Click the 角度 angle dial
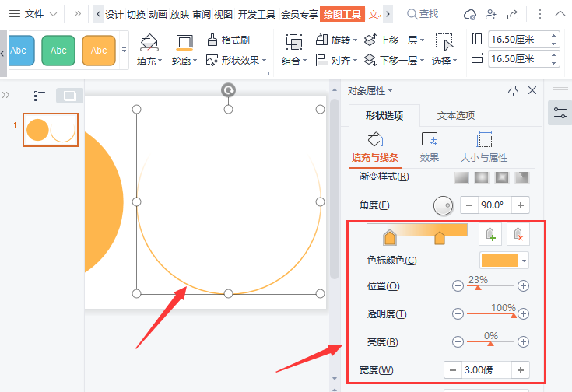 point(444,205)
